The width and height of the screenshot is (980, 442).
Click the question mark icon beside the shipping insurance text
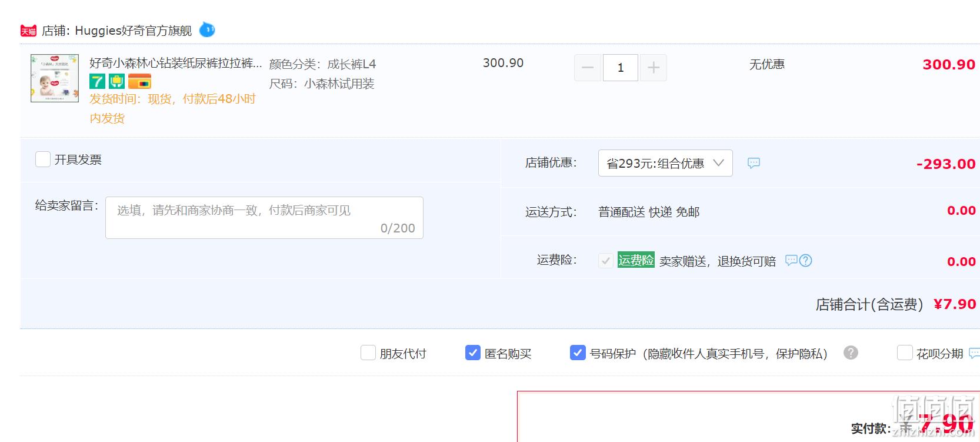pos(805,260)
